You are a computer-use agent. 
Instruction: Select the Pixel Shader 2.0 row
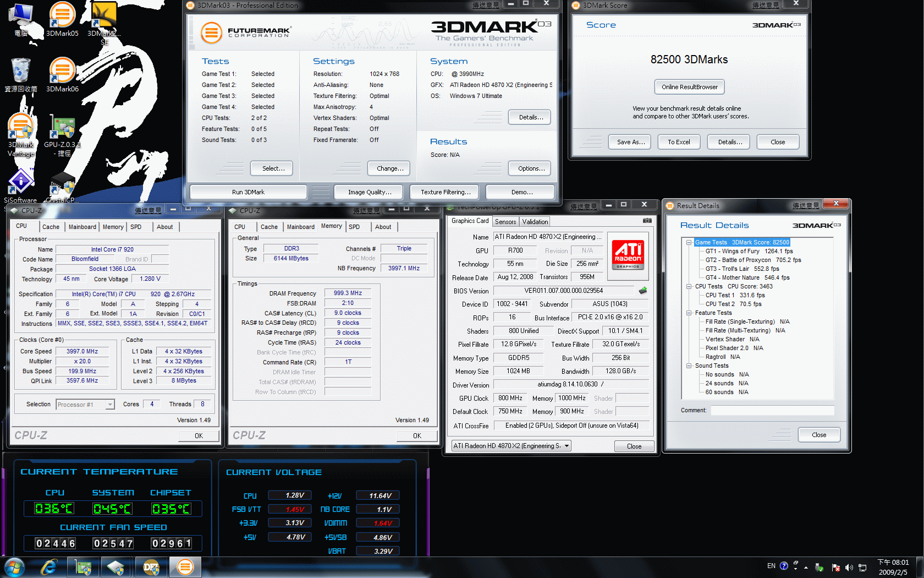734,348
